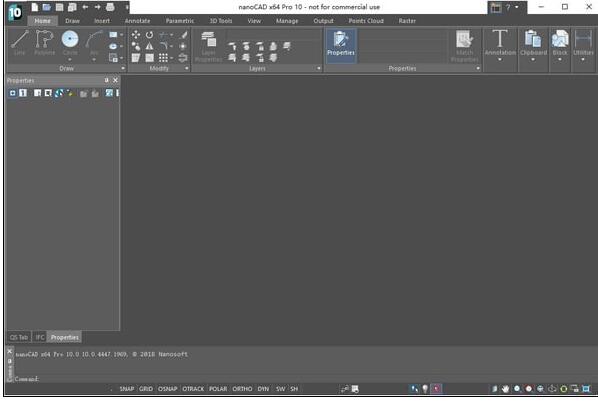Viewport: 598px width, 402px height.
Task: Click the Match Properties tool
Action: [x=464, y=46]
